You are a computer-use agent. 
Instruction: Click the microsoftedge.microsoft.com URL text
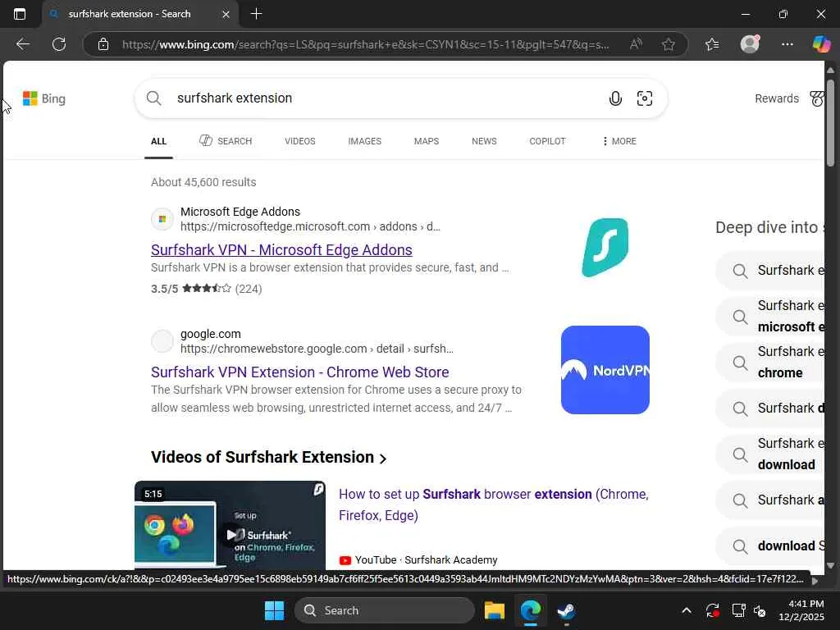coord(310,226)
